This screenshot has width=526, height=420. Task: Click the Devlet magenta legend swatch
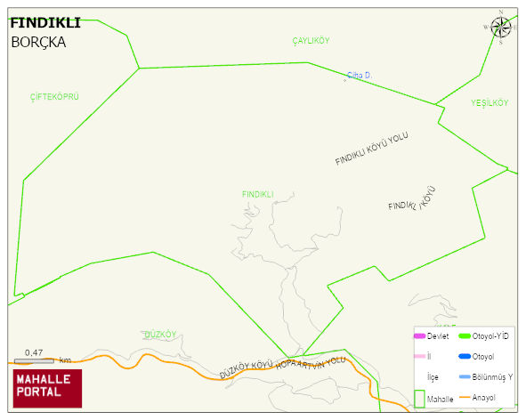click(x=420, y=336)
